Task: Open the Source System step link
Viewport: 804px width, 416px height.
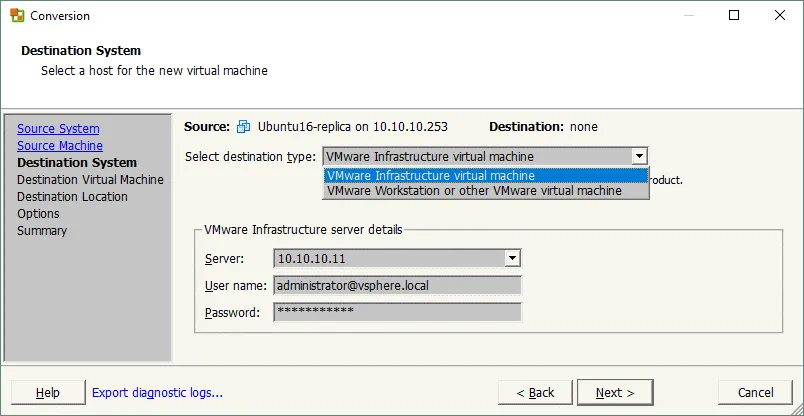Action: [58, 129]
